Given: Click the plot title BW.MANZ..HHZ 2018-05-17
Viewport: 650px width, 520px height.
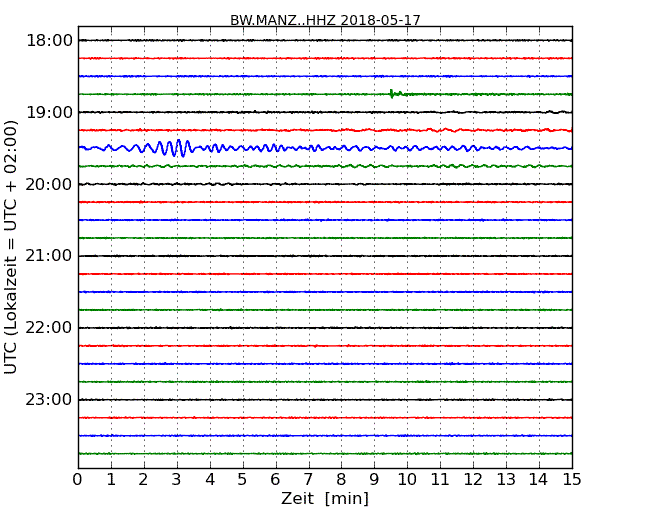Looking at the screenshot, I should [x=325, y=20].
